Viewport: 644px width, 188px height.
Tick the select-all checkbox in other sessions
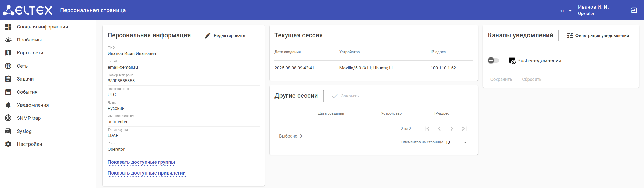[285, 114]
